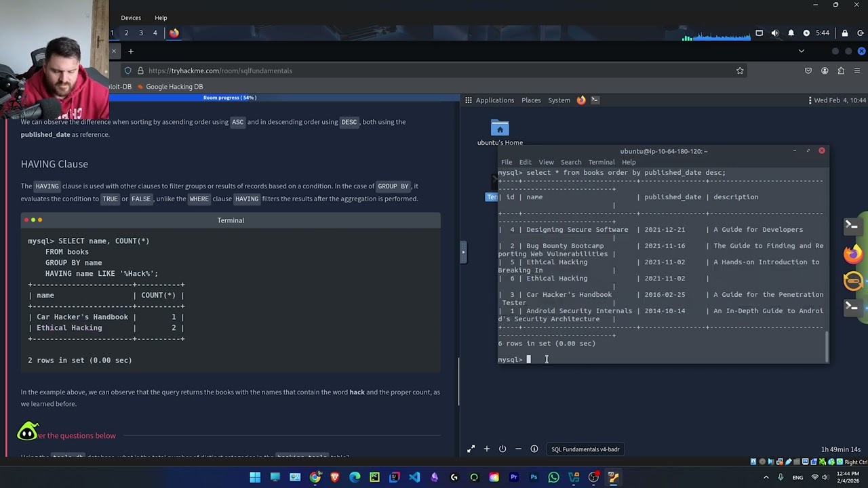Launch Firefox from the MATE top panel
Viewport: 868px width, 488px height.
(581, 100)
